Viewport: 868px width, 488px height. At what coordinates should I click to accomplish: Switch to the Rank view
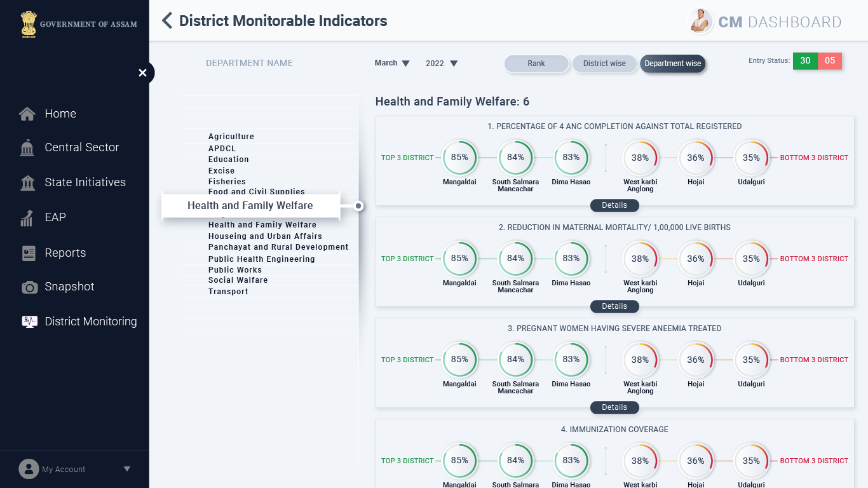click(x=536, y=64)
